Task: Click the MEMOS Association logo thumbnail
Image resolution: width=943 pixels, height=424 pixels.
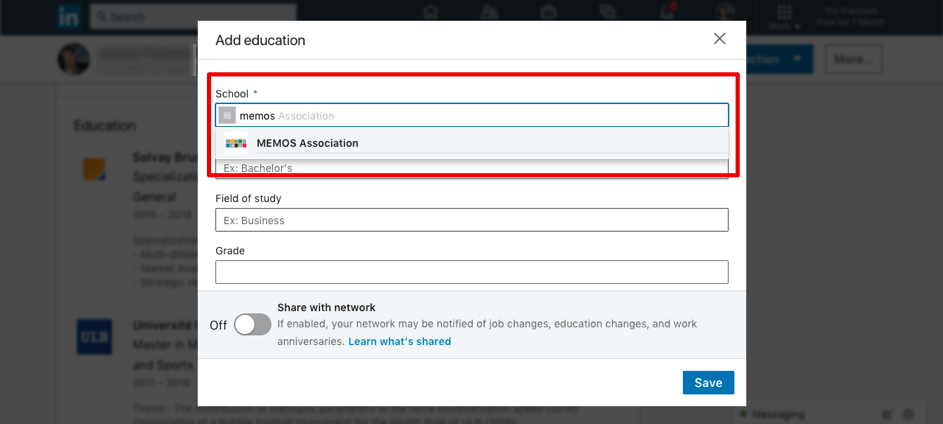Action: 236,143
